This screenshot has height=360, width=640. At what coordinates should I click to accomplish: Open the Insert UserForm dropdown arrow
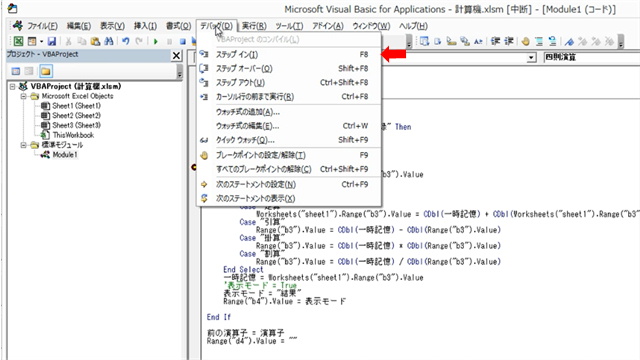pos(41,41)
